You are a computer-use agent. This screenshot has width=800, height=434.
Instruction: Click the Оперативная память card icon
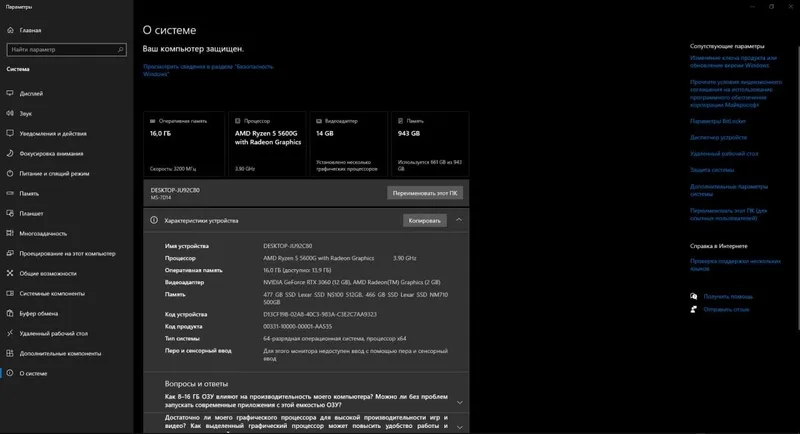tap(152, 121)
